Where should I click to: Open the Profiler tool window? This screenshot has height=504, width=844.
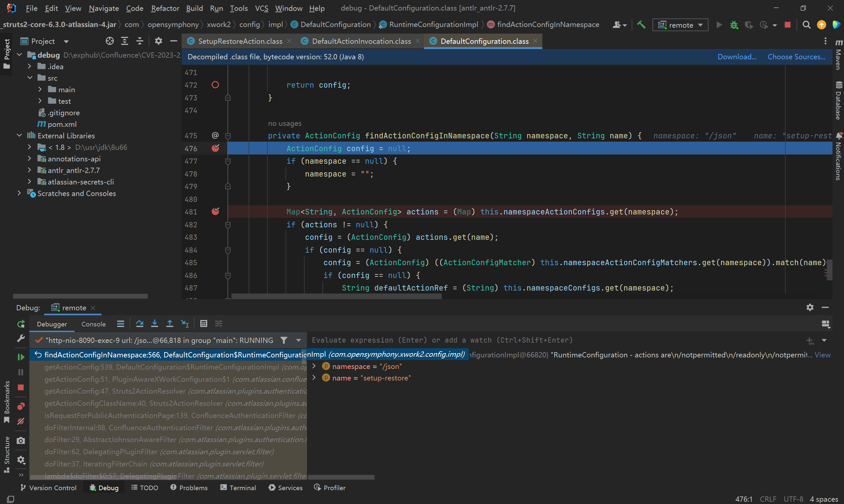pyautogui.click(x=330, y=488)
